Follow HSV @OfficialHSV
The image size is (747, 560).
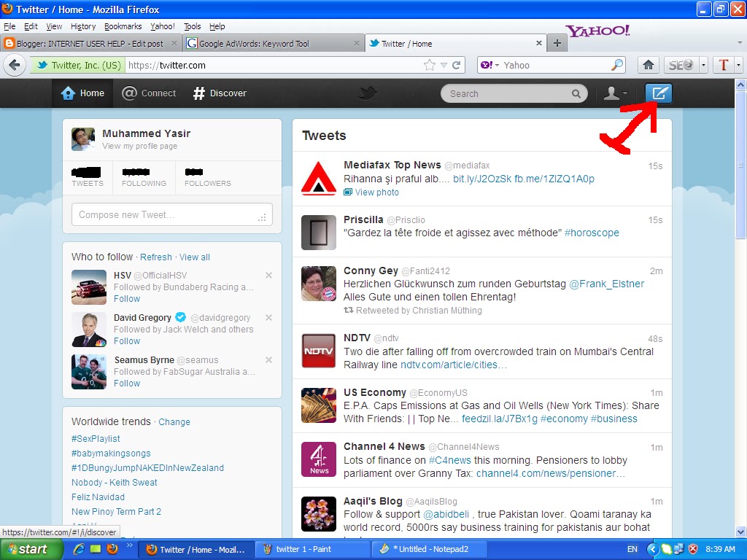coord(127,299)
